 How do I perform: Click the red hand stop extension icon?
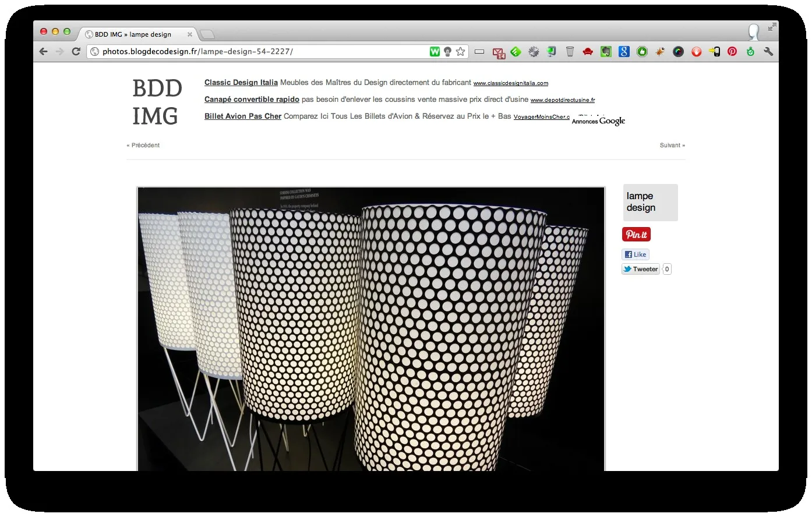697,52
